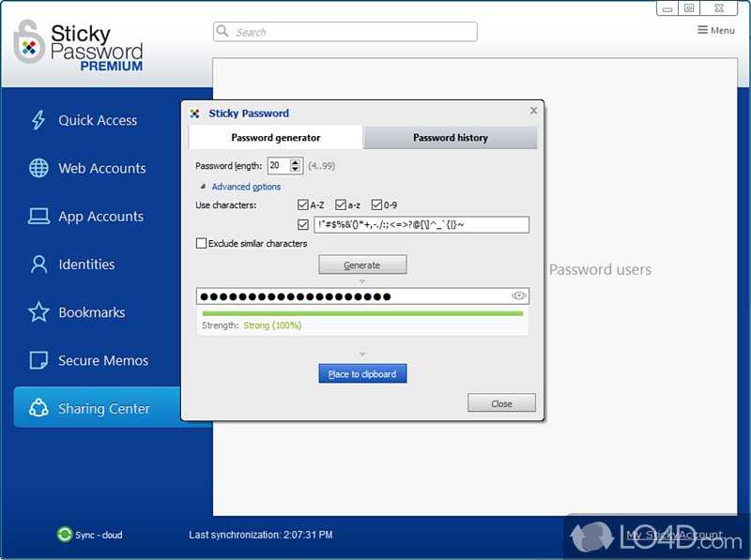The width and height of the screenshot is (751, 560).
Task: Switch to the Password history tab
Action: 451,137
